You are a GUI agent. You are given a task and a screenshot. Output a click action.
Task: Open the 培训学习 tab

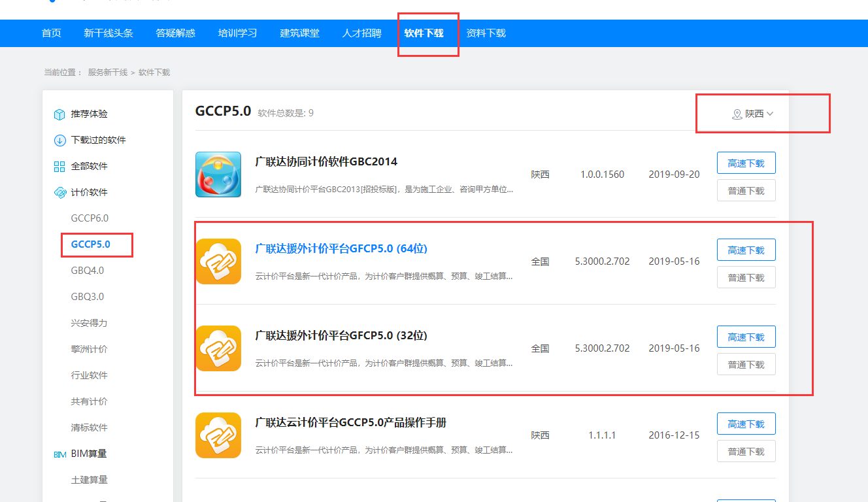[238, 33]
